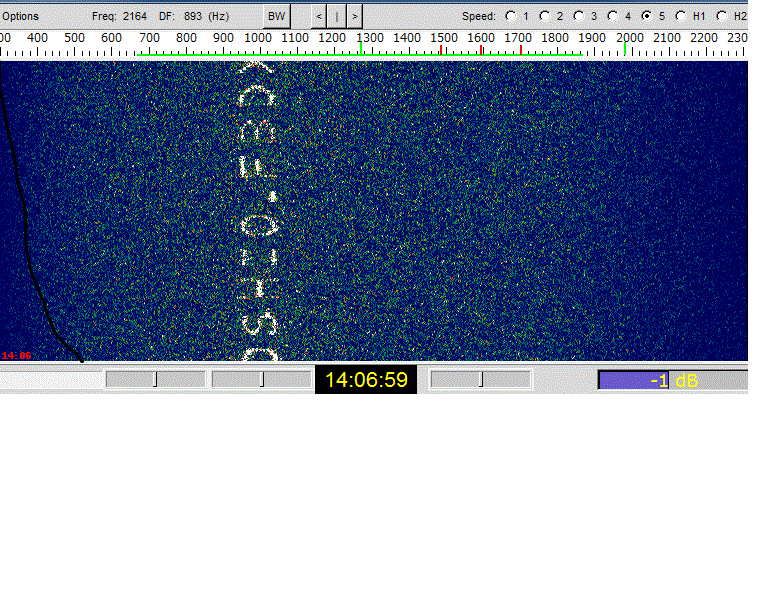Enable H1 speed mode
Screen dimensions: 768x614
(681, 16)
